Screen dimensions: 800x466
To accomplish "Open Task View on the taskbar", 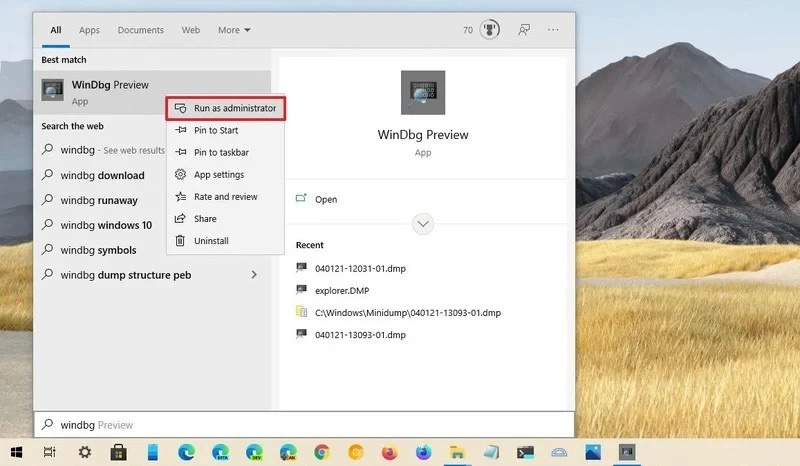I will 49,452.
